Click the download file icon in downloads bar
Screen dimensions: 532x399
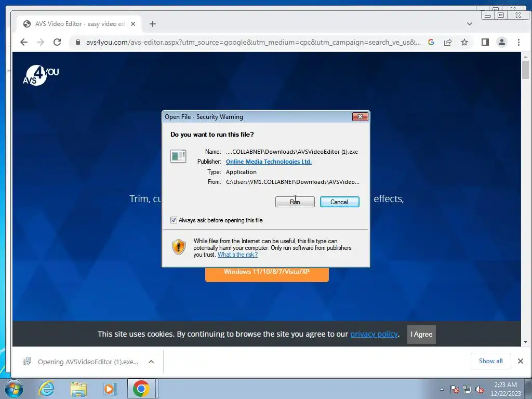click(x=27, y=362)
